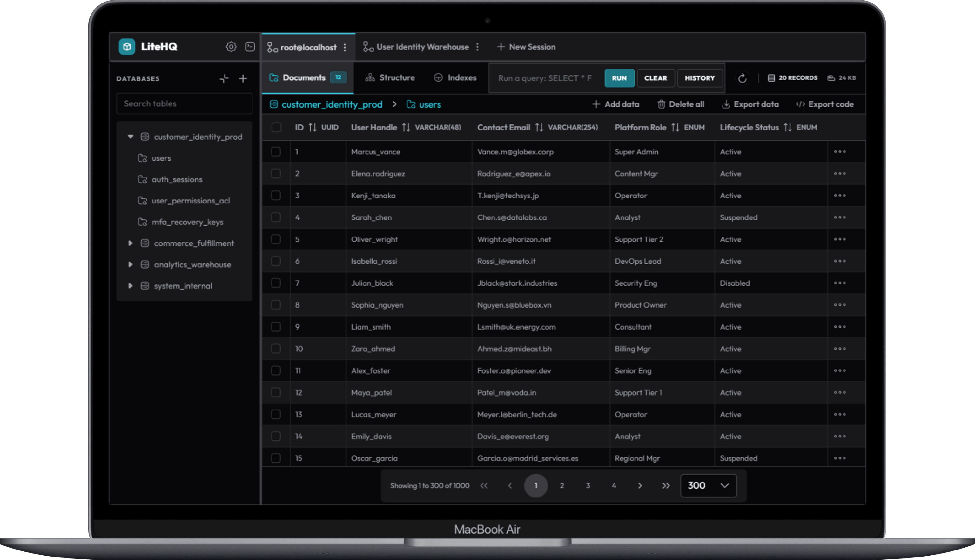Viewport: 975px width, 560px height.
Task: Click the LiteHQ cube logo icon
Action: 127,47
